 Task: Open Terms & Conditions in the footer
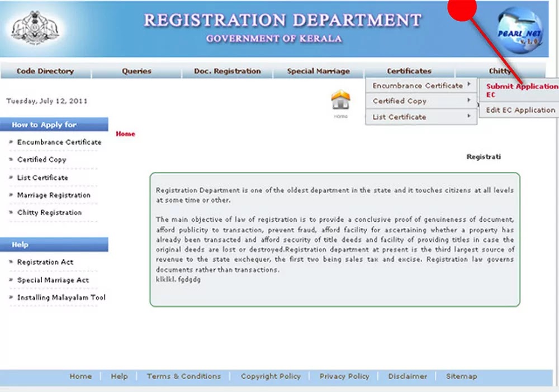(184, 376)
